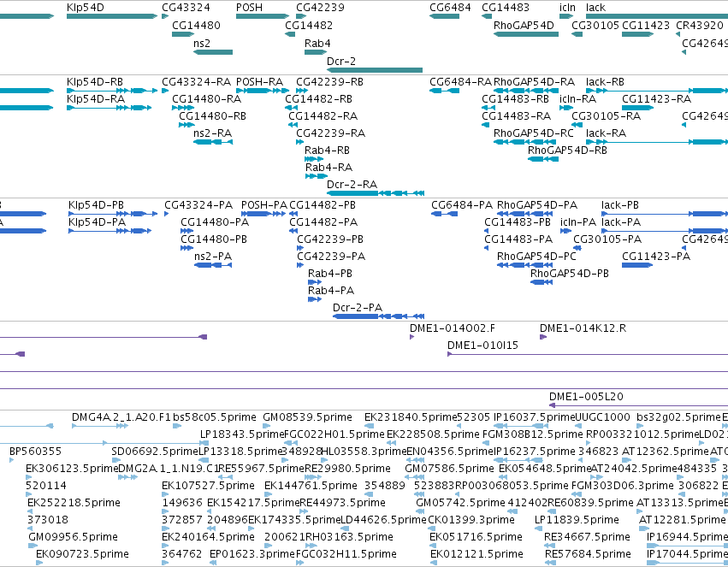Select EST EK252218.5prime
728x567 pixels.
click(x=74, y=503)
